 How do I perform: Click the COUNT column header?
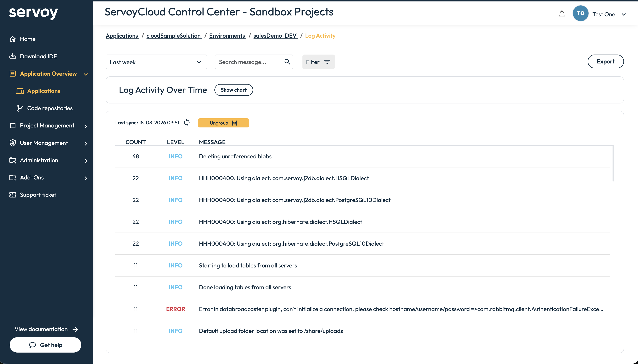tap(135, 142)
